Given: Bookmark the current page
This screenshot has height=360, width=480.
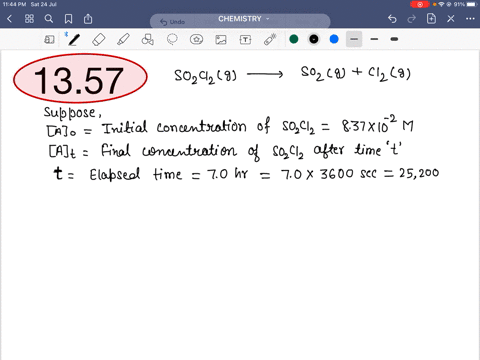Looking at the screenshot, I should (x=68, y=19).
